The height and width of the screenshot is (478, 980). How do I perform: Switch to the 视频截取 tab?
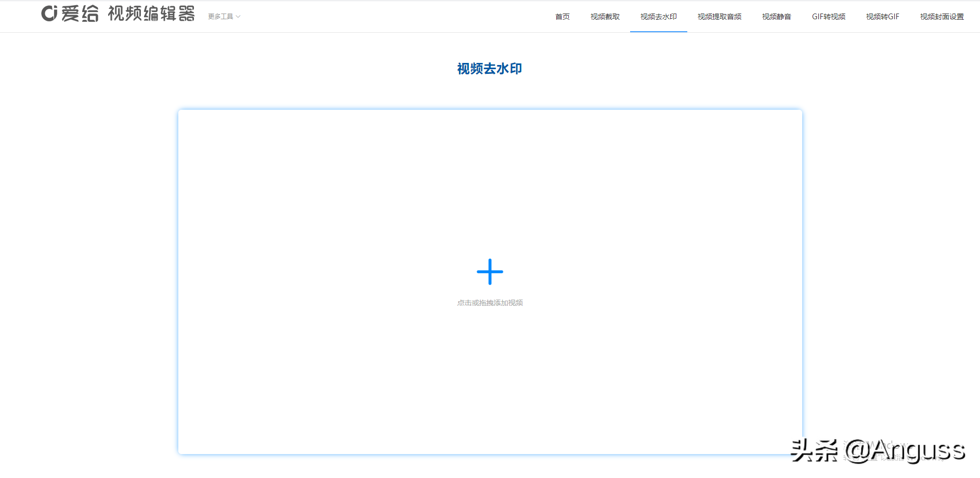(x=605, y=17)
